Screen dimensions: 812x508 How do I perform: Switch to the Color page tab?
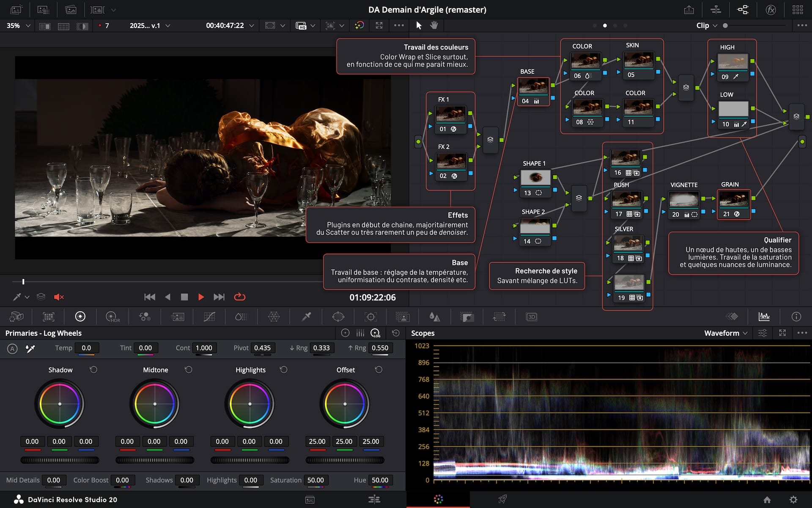pos(438,500)
